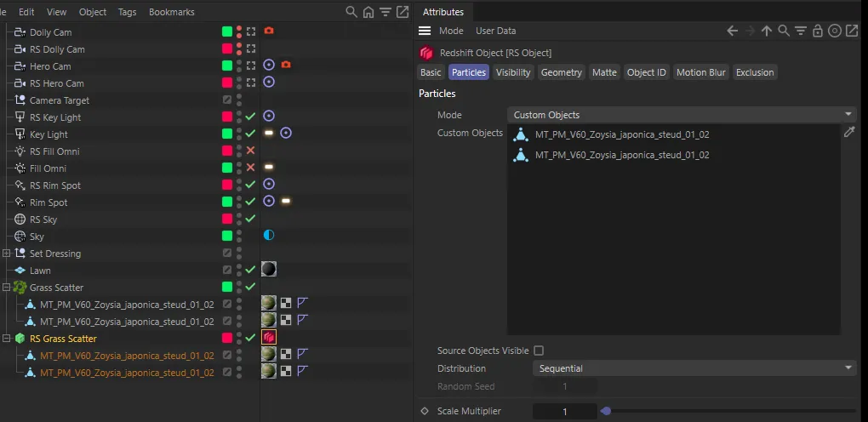This screenshot has height=422, width=868.
Task: Expand the Set Dressing group
Action: click(7, 253)
